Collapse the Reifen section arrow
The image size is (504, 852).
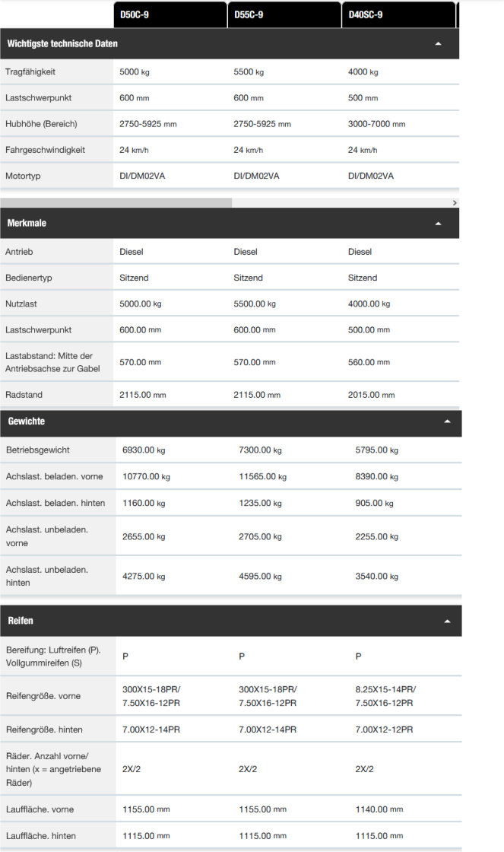coord(447,621)
